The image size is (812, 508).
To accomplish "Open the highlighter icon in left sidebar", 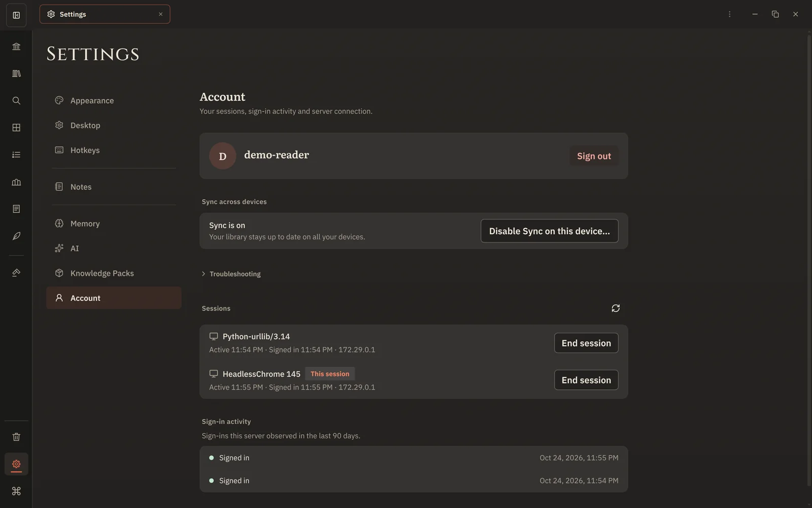I will (x=16, y=273).
